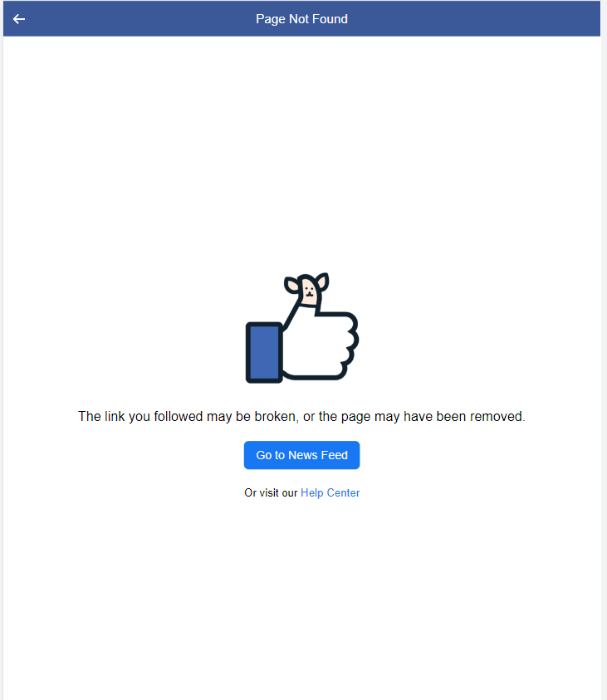Click the "Or visit our" text
The image size is (607, 700).
point(271,493)
